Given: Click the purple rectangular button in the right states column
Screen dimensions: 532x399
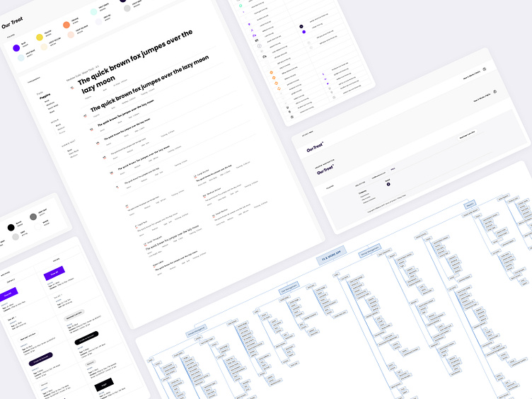Looking at the screenshot, I should coord(54,273).
